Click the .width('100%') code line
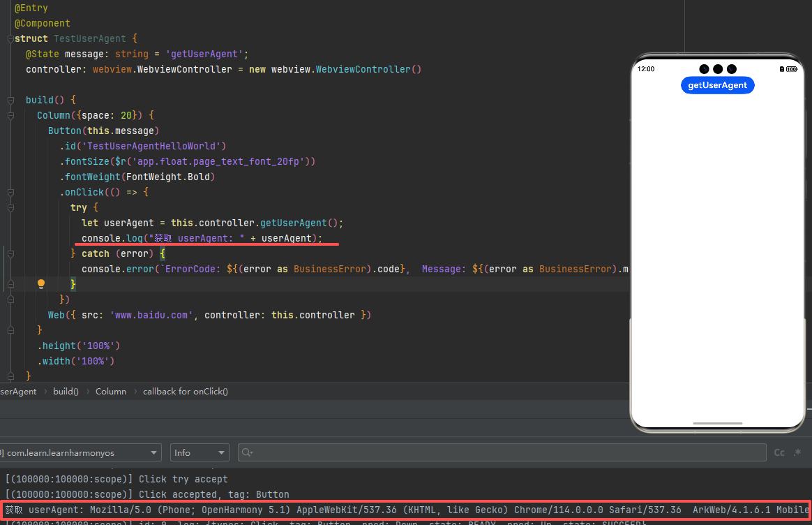The image size is (812, 525). click(75, 361)
